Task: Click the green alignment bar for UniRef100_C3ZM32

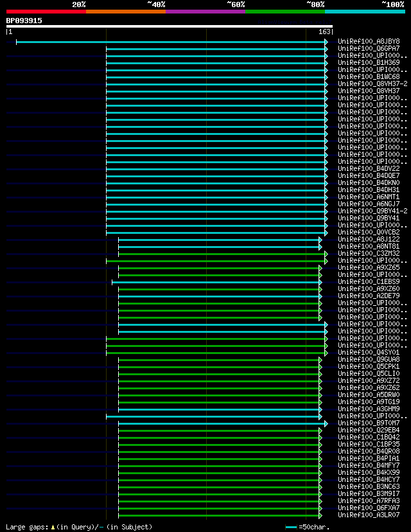Action: [223, 254]
